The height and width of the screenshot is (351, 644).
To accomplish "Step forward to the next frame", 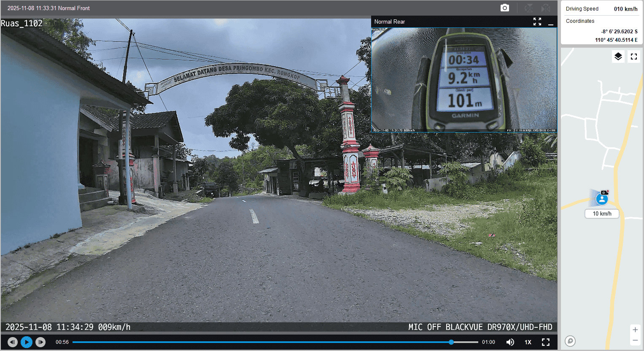I will (40, 342).
